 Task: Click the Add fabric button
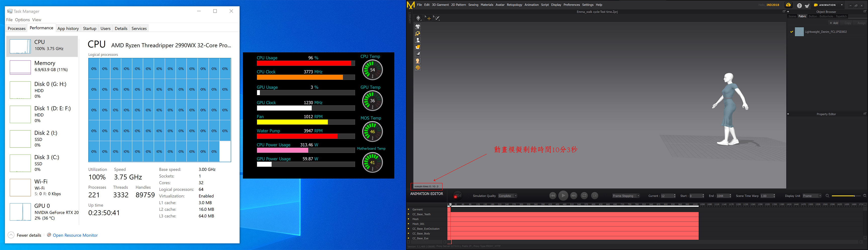click(834, 23)
